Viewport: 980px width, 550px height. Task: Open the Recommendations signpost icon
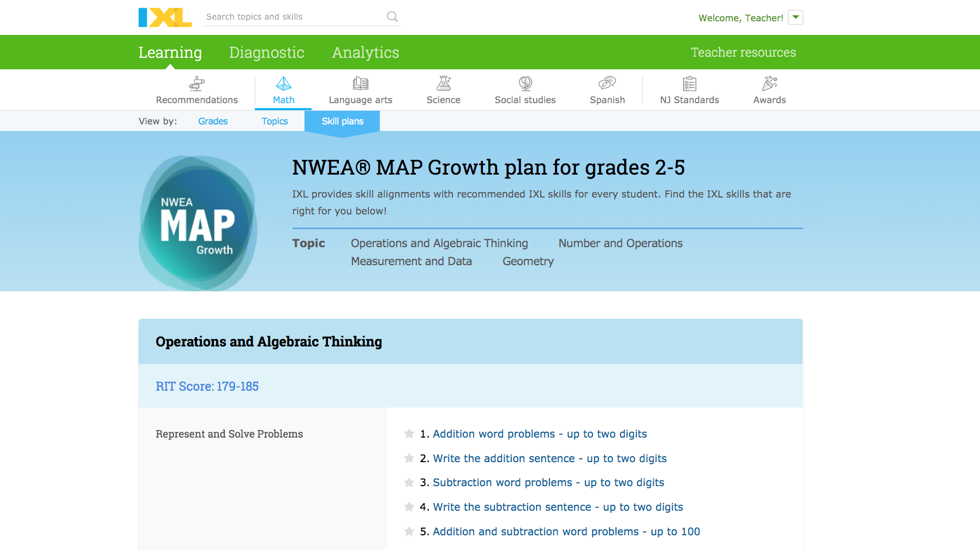197,83
